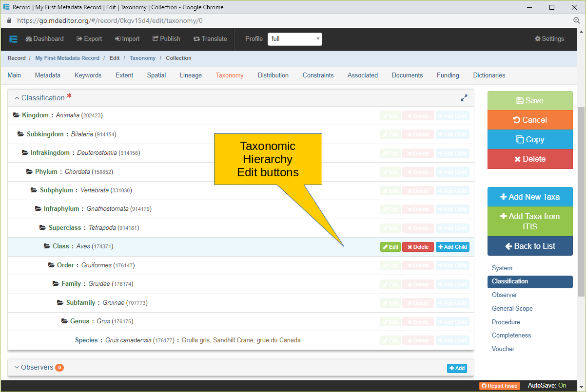Viewport: 586px width, 392px height.
Task: Switch to the Main tab
Action: click(x=14, y=75)
